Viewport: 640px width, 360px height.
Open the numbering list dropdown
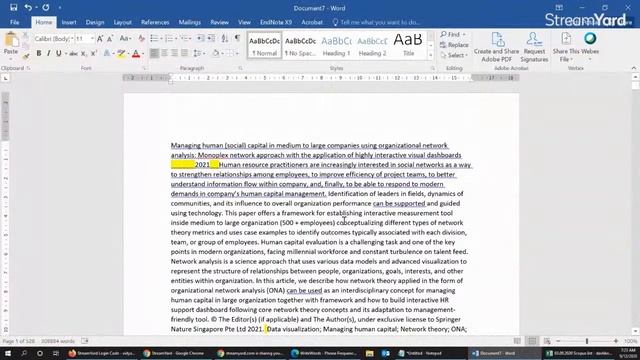tap(176, 39)
